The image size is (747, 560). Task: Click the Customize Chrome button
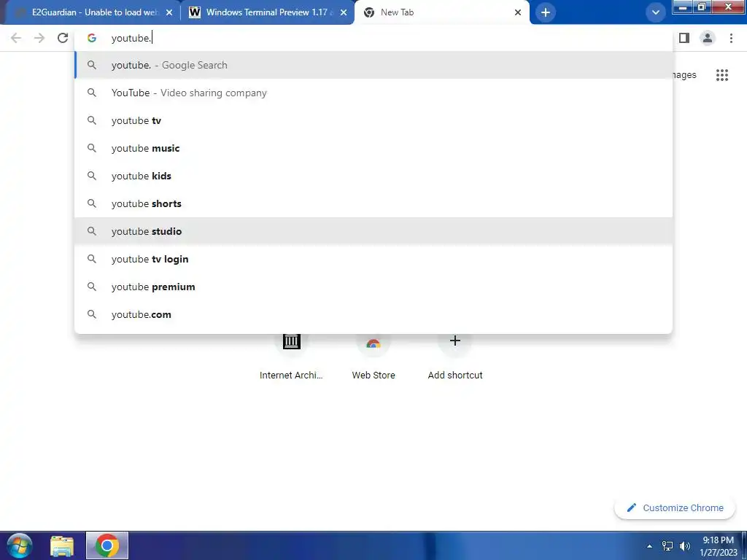tap(675, 507)
